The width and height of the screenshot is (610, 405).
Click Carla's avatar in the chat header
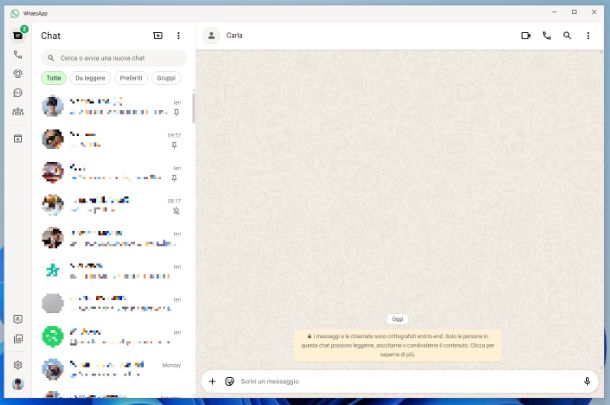(211, 35)
